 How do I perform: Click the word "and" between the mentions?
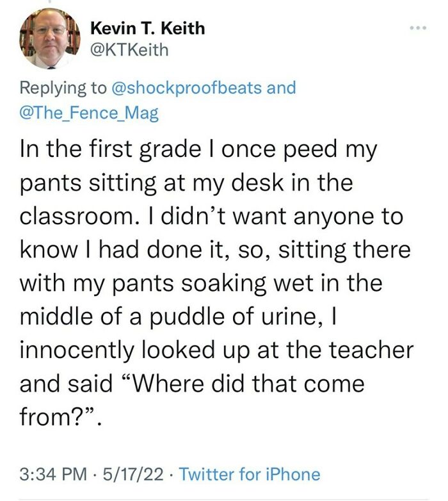pyautogui.click(x=281, y=87)
